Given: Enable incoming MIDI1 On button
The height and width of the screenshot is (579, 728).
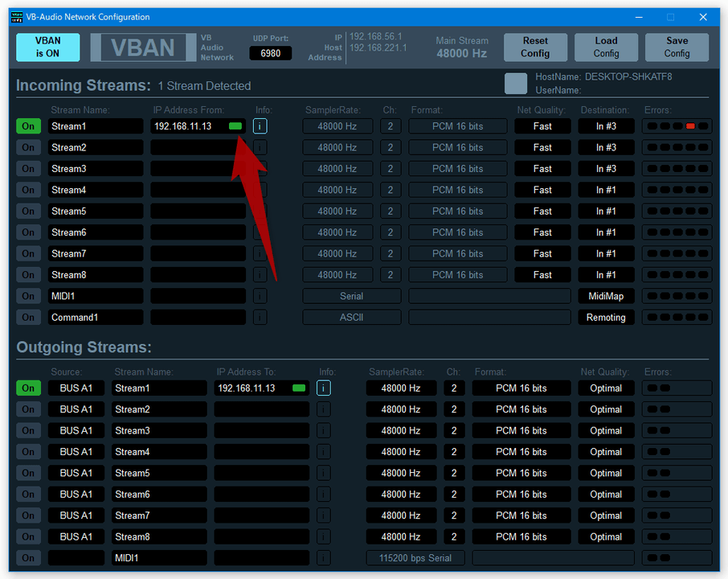Looking at the screenshot, I should click(x=28, y=296).
